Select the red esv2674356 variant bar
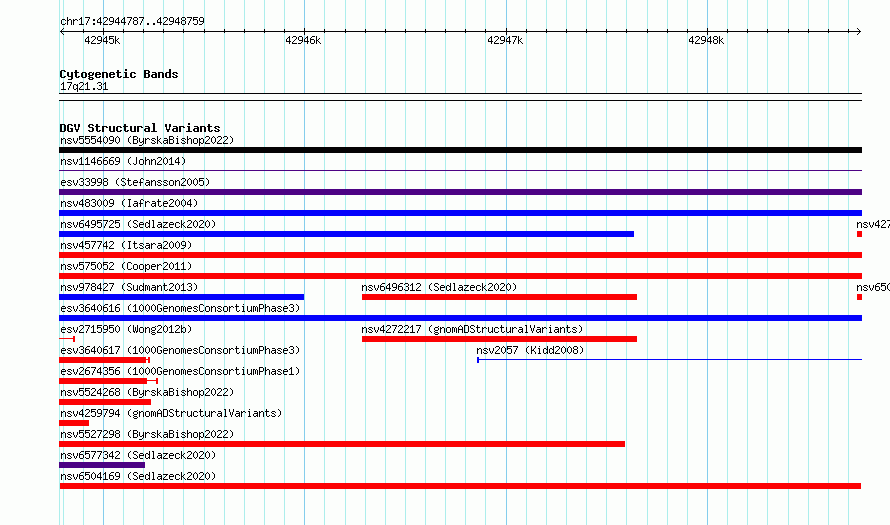 coord(108,381)
